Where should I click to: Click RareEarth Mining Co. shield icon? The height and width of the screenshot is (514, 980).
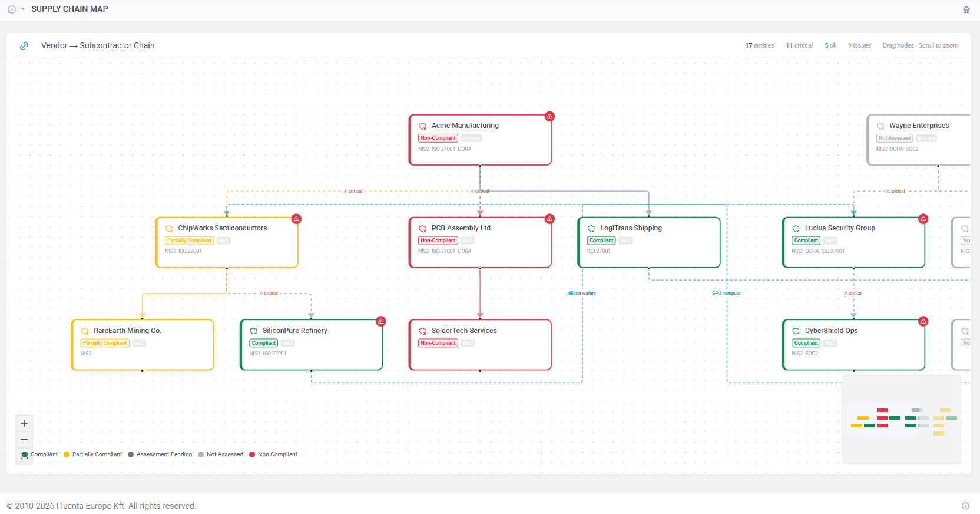point(85,331)
